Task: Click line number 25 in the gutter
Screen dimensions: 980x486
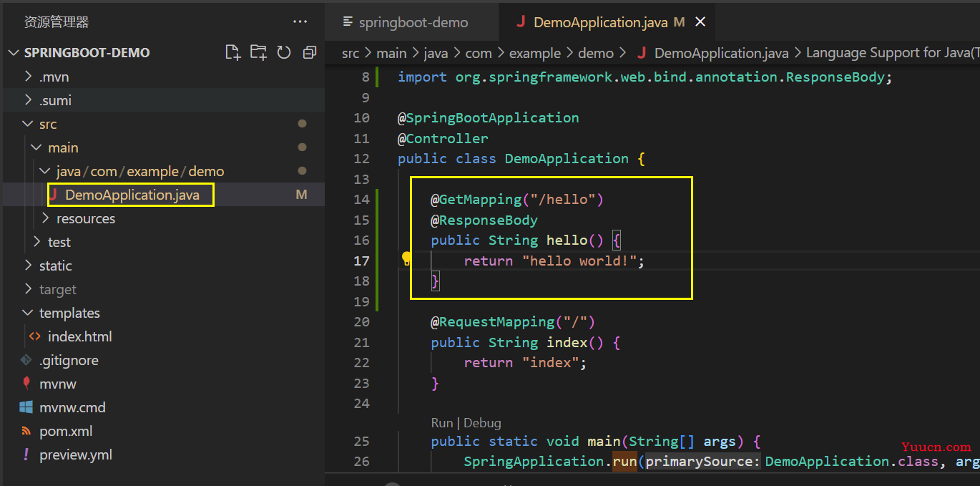Action: point(362,442)
